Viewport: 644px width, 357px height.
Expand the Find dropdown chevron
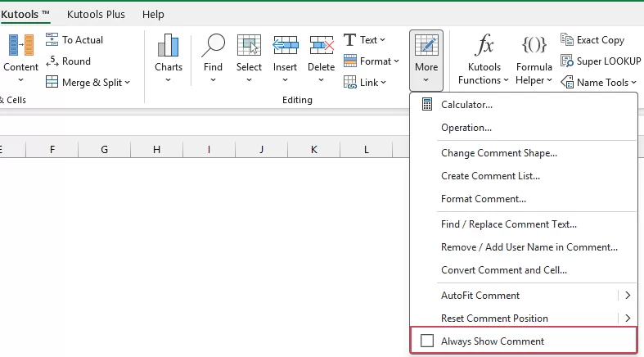tap(213, 79)
